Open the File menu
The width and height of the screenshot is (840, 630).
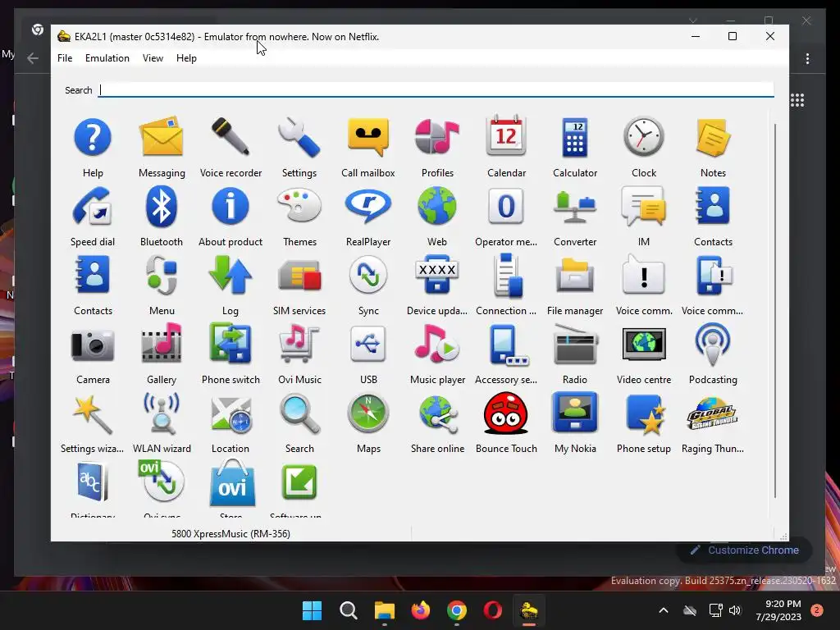tap(65, 58)
